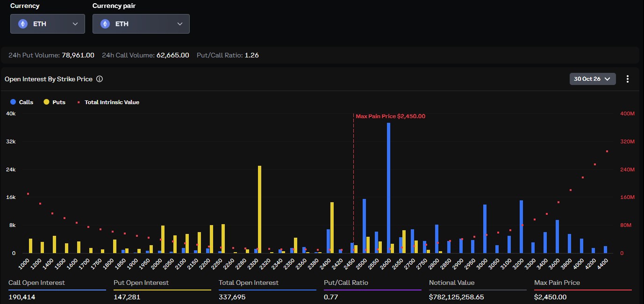Toggle the Total Intrinsic Value legend series
Viewport: 644px width, 304px height.
coord(108,102)
